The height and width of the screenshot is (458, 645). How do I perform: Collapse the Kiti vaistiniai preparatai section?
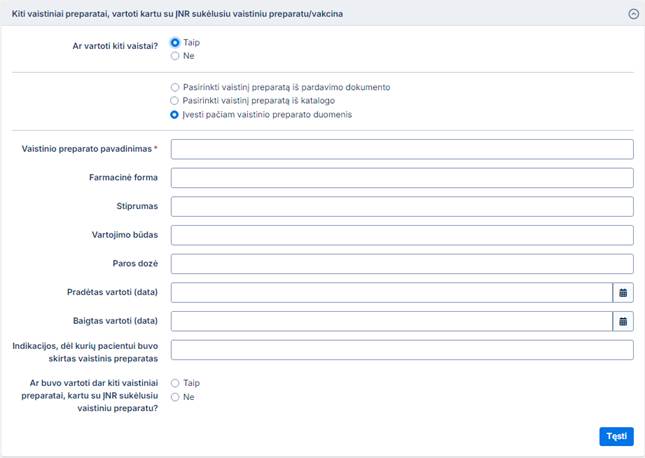pos(632,14)
